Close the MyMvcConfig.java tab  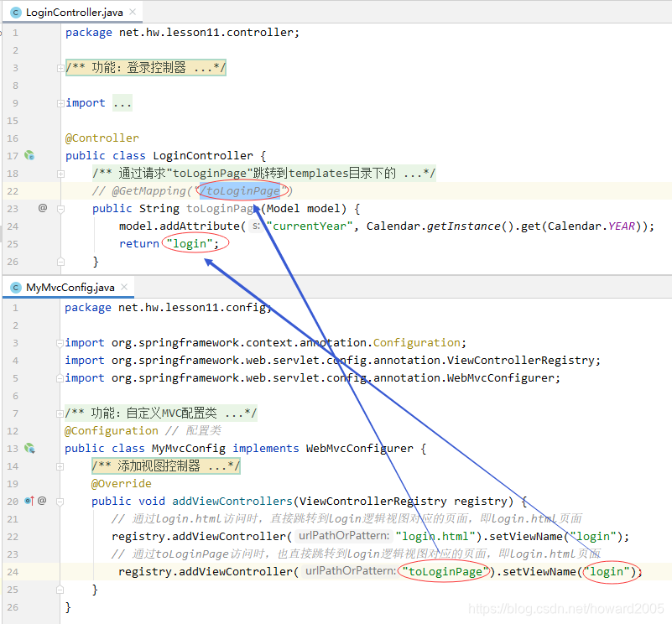pos(124,287)
